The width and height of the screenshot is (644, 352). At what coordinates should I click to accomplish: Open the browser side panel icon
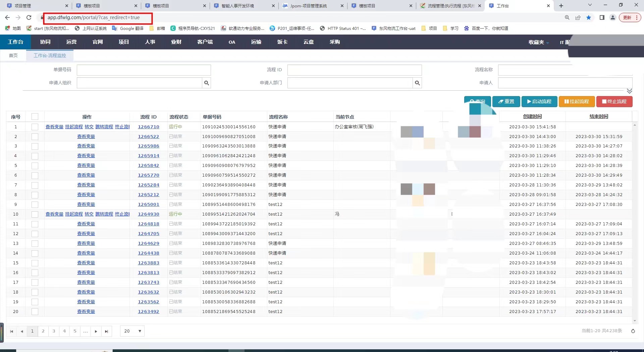[602, 17]
